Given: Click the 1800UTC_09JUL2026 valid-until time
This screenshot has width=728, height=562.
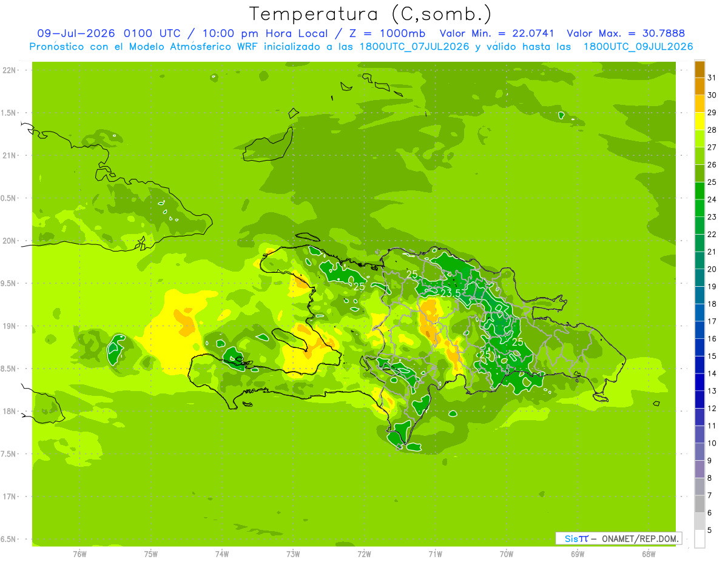Looking at the screenshot, I should coord(638,47).
